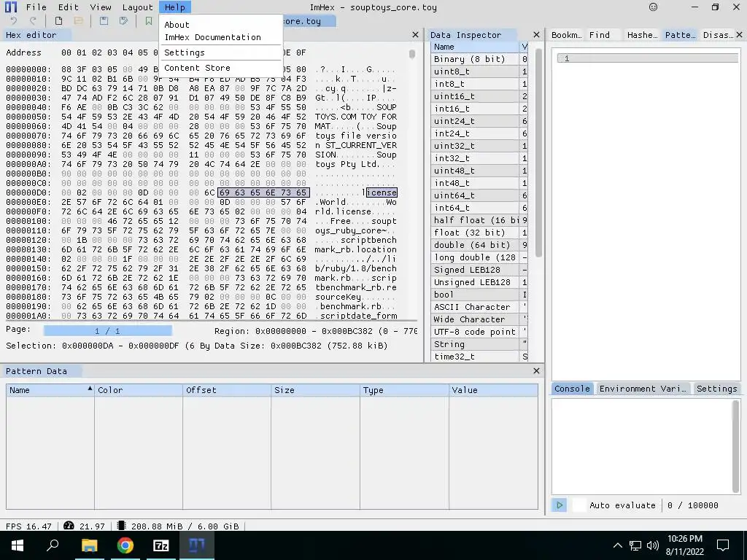
Task: Click the Data Inspector vertical scrollbar
Action: tap(539, 152)
